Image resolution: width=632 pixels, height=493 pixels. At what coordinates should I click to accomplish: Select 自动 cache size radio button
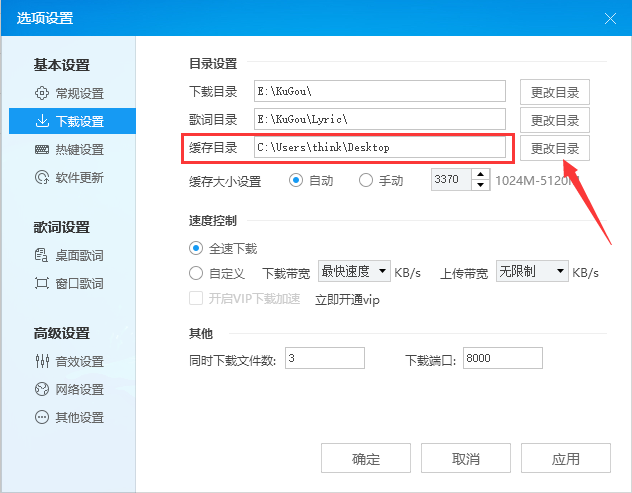tap(295, 180)
